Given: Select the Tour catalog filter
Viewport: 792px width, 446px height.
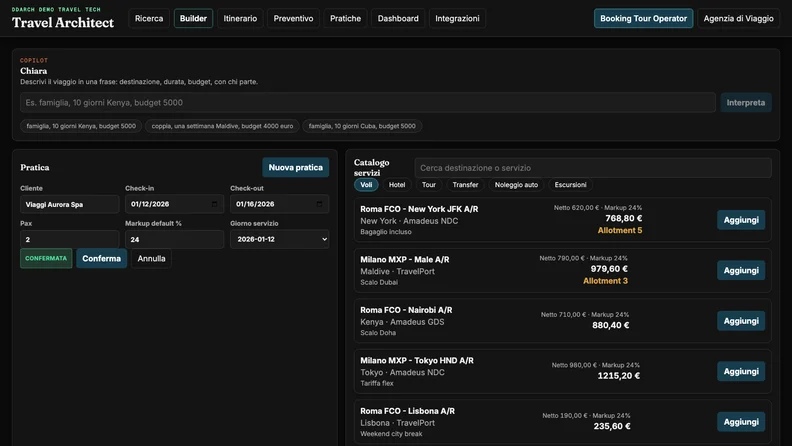Looking at the screenshot, I should (x=429, y=185).
